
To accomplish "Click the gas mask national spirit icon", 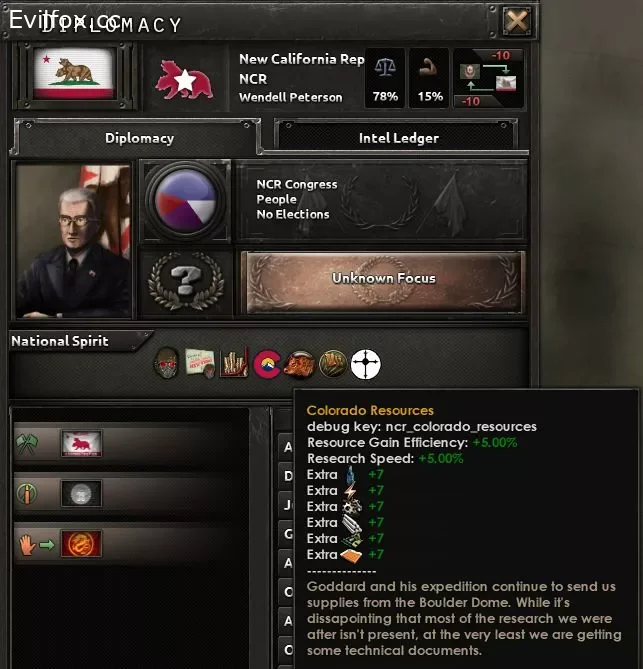I will pos(166,363).
